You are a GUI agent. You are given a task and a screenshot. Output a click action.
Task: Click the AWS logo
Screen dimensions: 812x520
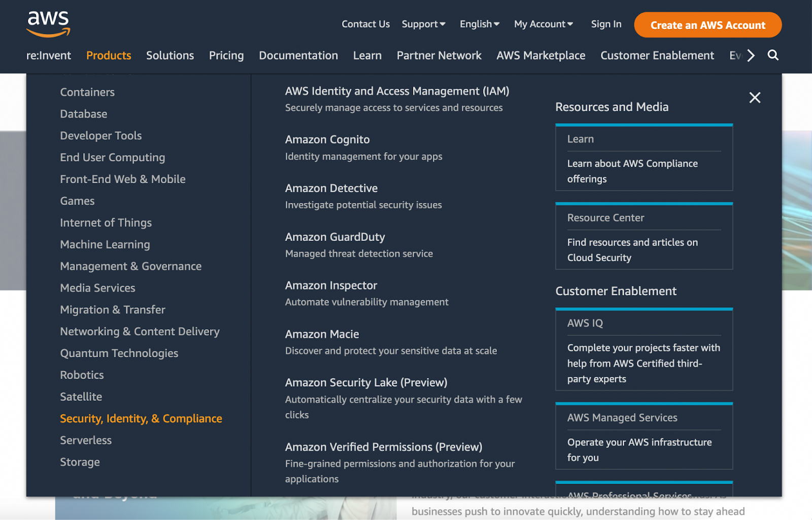(x=48, y=24)
